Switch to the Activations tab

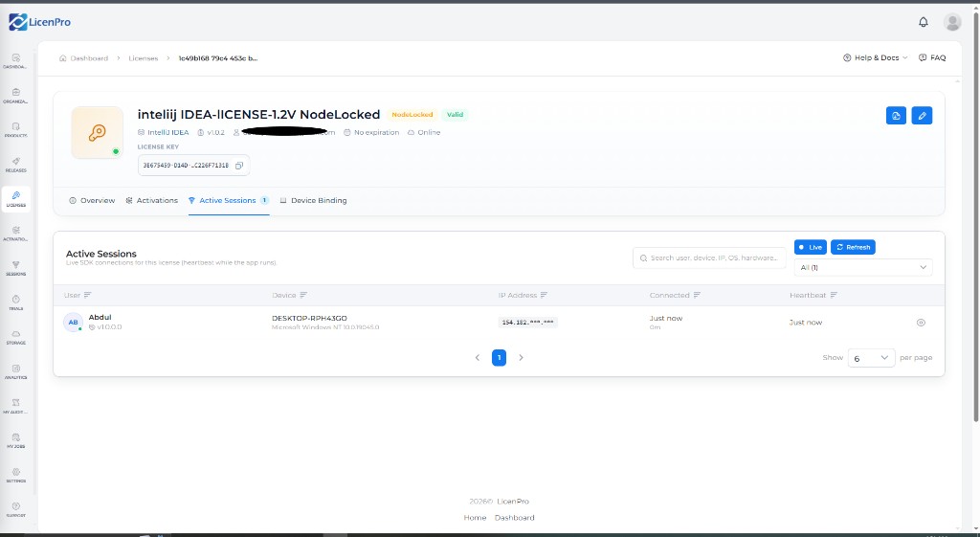152,201
